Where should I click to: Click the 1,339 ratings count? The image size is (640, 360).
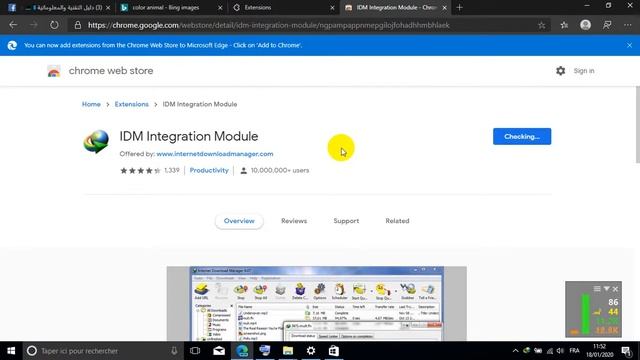[x=172, y=170]
